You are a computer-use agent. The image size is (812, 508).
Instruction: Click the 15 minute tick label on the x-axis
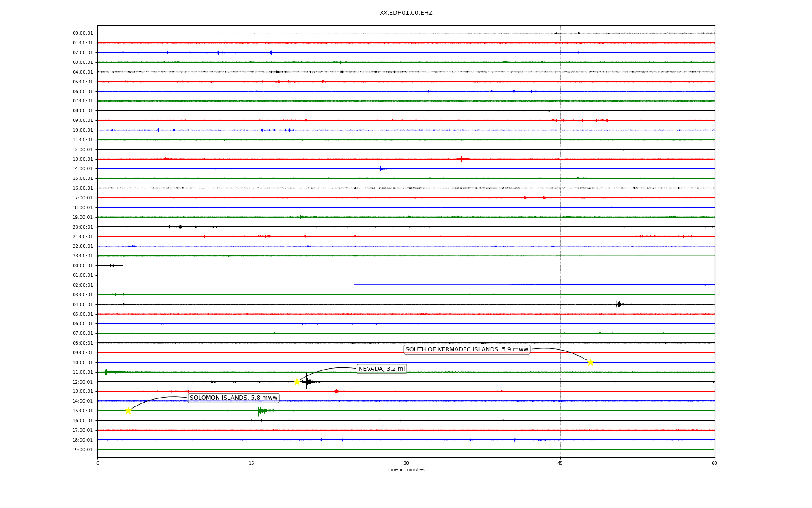(x=252, y=463)
